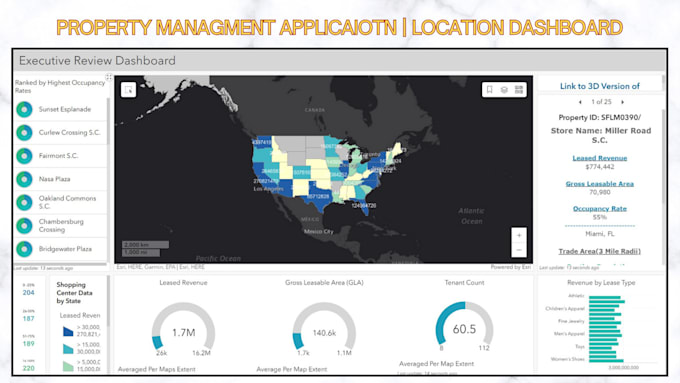Click the Fairmont S.C. donut icon
The height and width of the screenshot is (383, 680).
pos(24,156)
